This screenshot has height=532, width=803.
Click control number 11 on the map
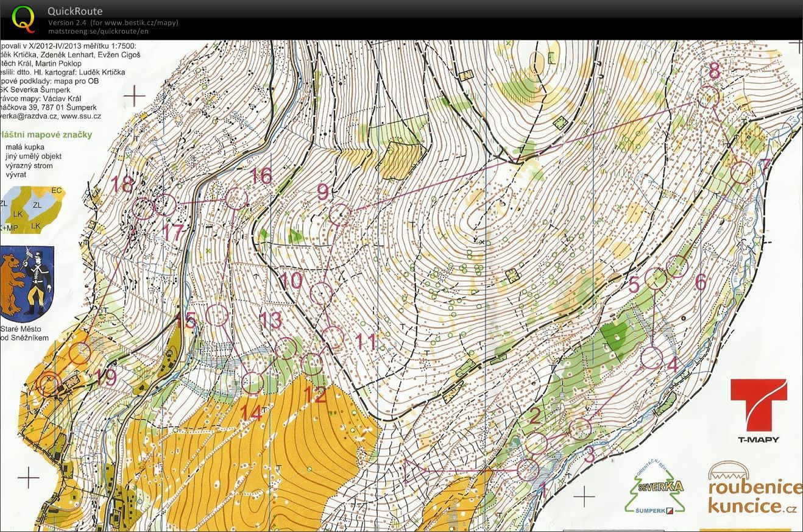click(366, 341)
